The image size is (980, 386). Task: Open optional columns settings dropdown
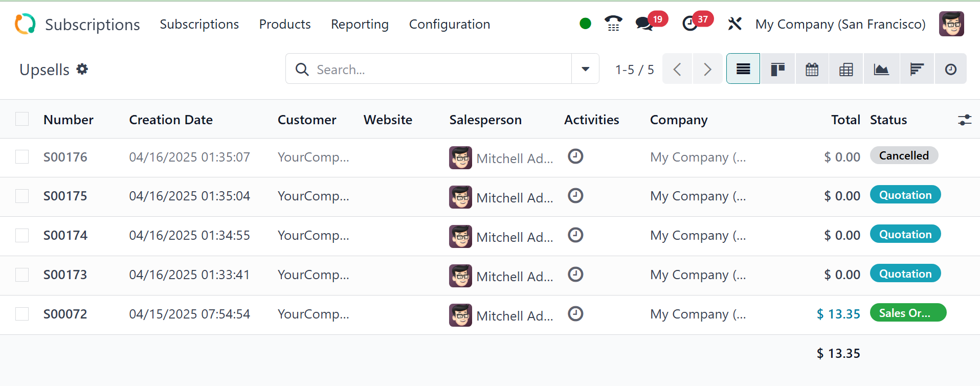click(964, 120)
